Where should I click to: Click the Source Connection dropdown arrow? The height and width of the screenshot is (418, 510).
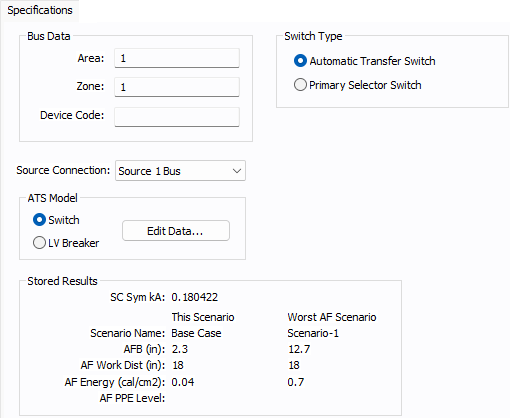coord(237,171)
